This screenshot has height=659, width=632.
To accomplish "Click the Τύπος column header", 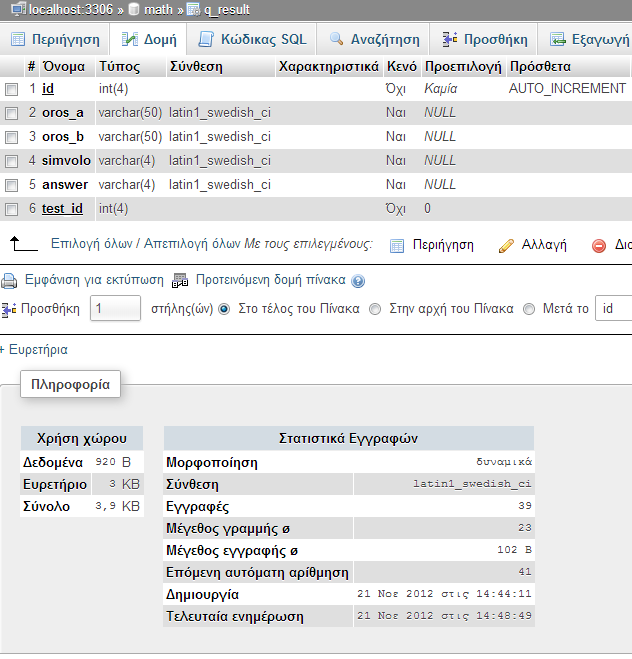I will coord(119,67).
